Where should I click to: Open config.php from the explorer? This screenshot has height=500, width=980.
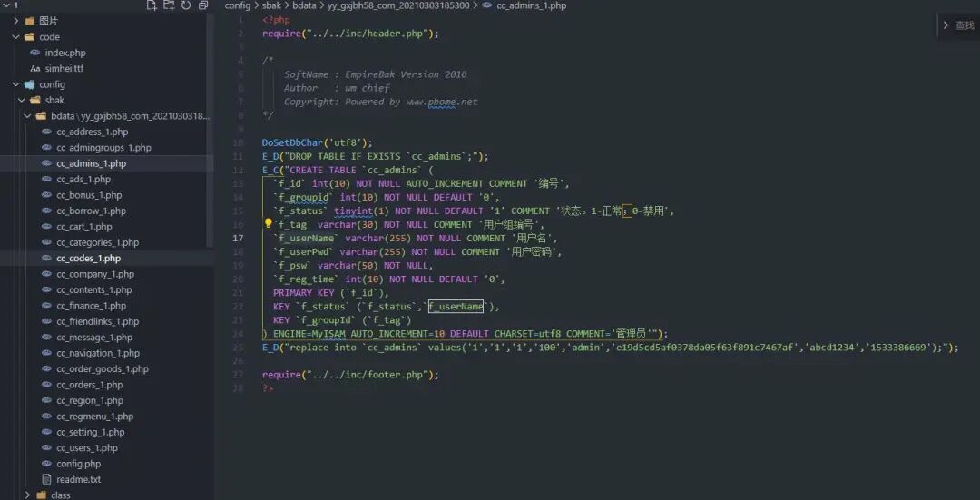pyautogui.click(x=78, y=464)
